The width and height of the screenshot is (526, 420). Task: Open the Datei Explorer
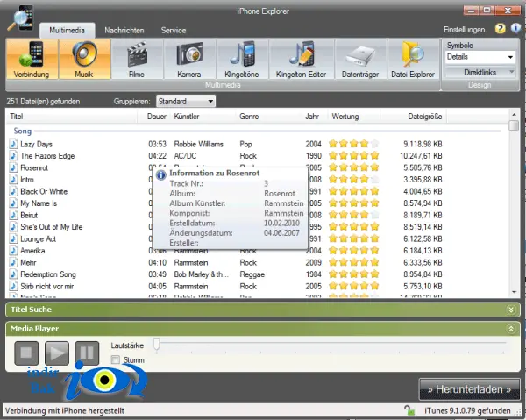pos(413,59)
